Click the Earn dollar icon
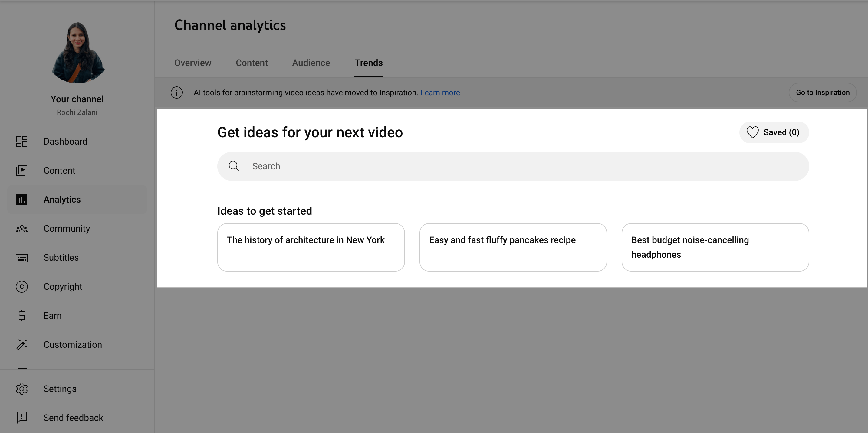The height and width of the screenshot is (433, 868). pos(21,315)
